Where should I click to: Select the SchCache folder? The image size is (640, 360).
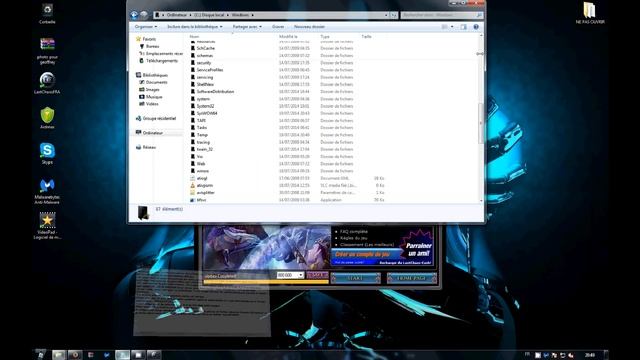click(205, 48)
